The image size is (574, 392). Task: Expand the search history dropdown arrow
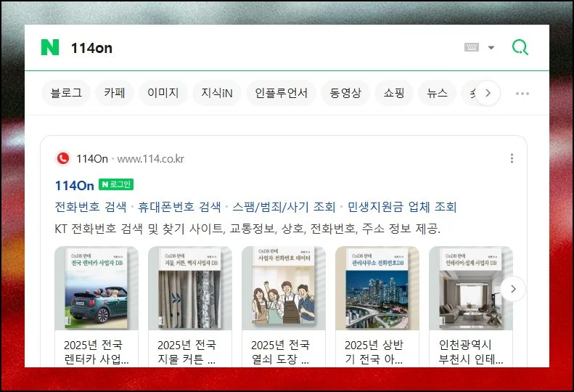click(x=491, y=48)
